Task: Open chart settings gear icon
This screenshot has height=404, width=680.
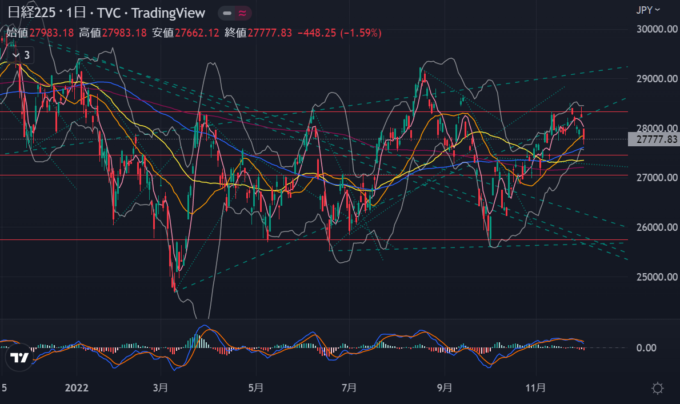Action: click(x=657, y=387)
